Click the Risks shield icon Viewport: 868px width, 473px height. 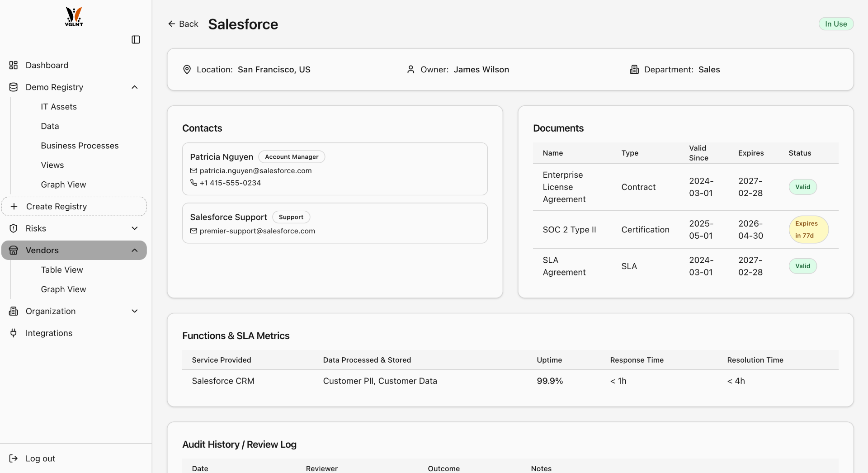(x=14, y=228)
